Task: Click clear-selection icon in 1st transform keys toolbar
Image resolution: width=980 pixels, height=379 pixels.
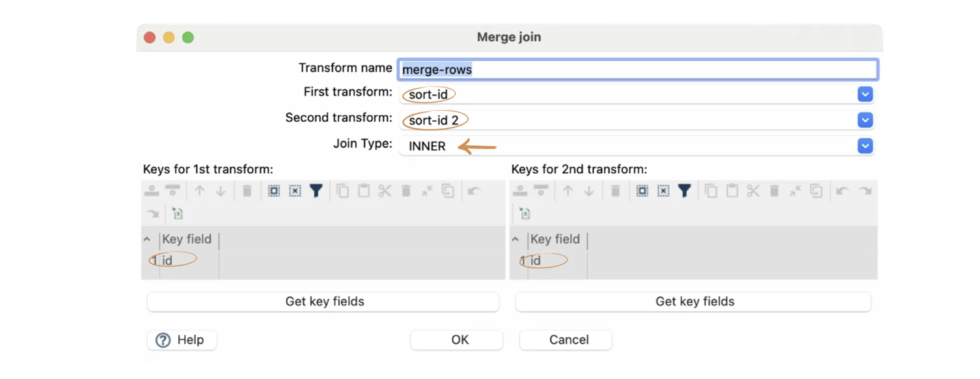Action: pyautogui.click(x=295, y=191)
